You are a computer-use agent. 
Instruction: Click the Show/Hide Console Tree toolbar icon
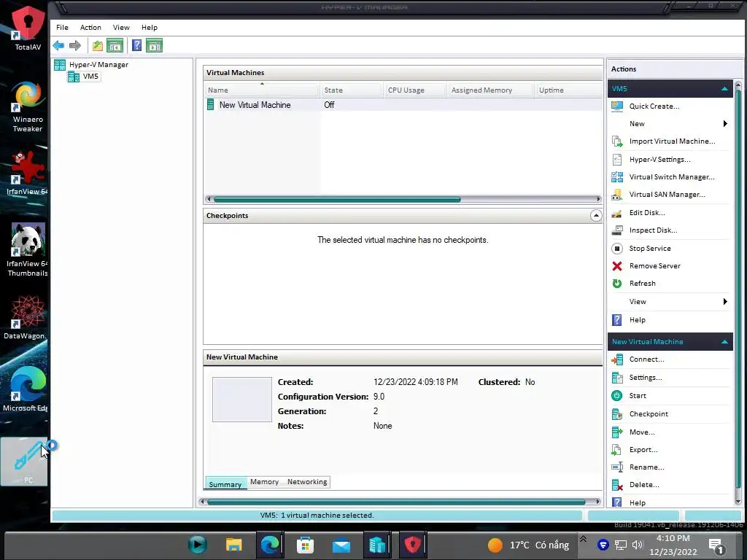(115, 46)
